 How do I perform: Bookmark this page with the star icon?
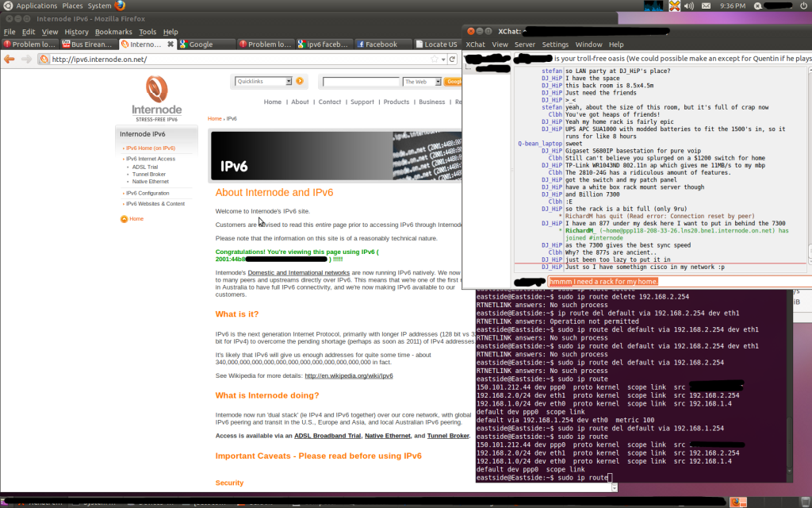(435, 59)
